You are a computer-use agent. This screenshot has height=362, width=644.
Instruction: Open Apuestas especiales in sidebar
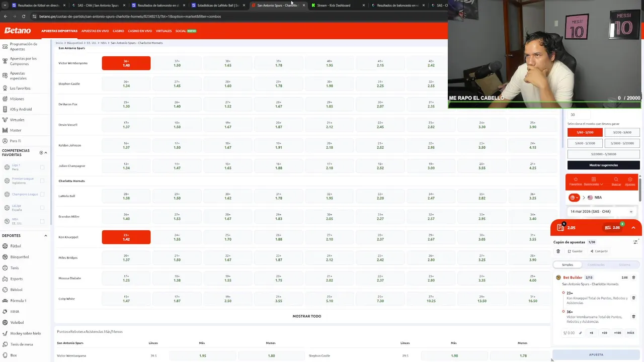coord(18,75)
